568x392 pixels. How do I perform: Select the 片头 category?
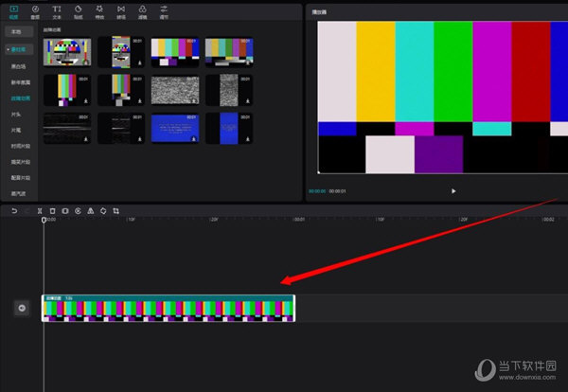(x=16, y=115)
